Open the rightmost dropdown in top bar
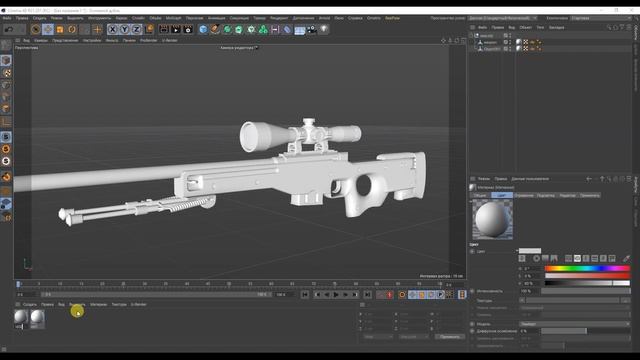This screenshot has width=640, height=360. [601, 18]
